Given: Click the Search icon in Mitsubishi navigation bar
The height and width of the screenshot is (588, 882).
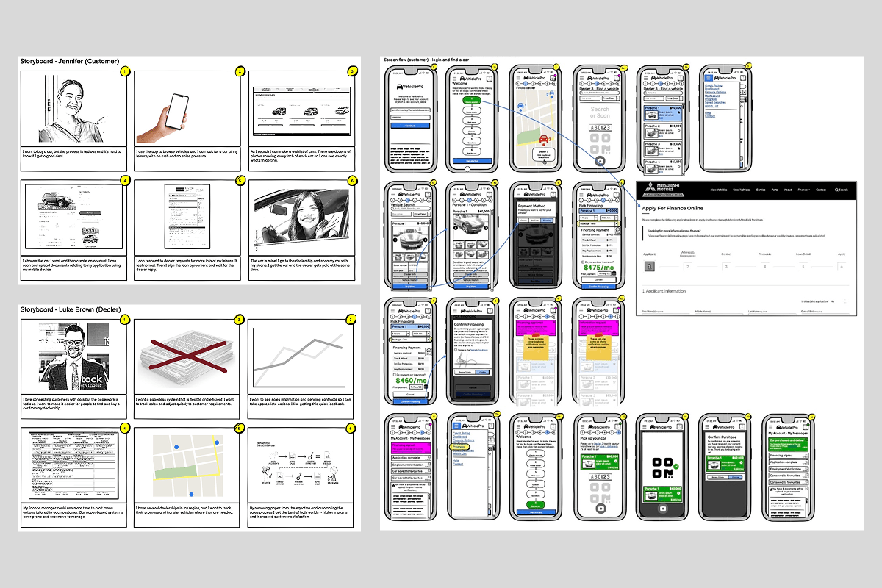Looking at the screenshot, I should (842, 190).
